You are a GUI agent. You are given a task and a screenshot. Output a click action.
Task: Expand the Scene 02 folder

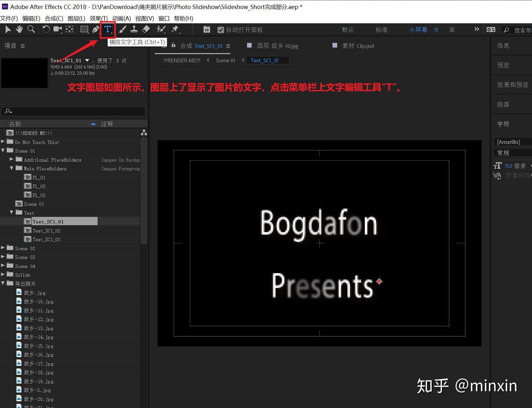tap(3, 248)
